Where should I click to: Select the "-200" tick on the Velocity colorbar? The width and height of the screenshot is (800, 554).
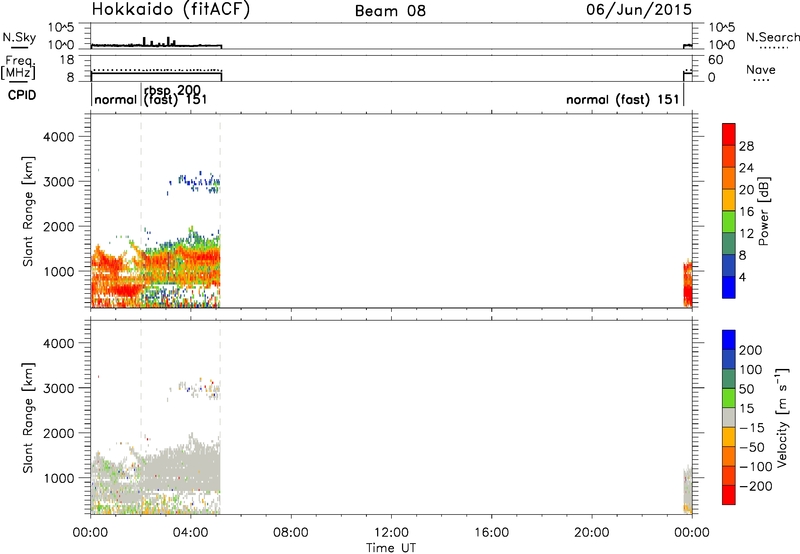pyautogui.click(x=756, y=486)
